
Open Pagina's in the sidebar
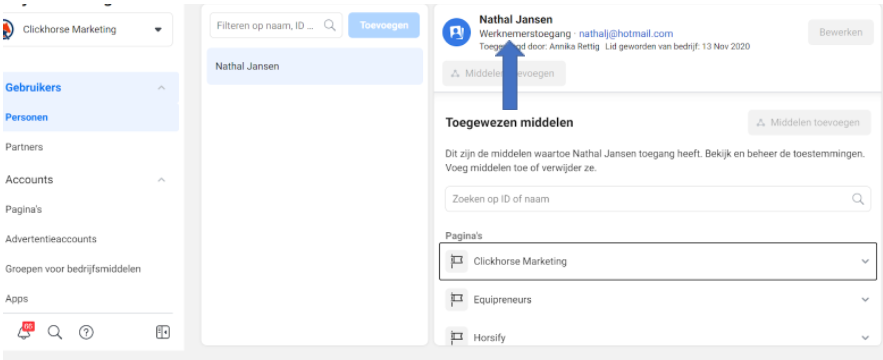[x=24, y=209]
